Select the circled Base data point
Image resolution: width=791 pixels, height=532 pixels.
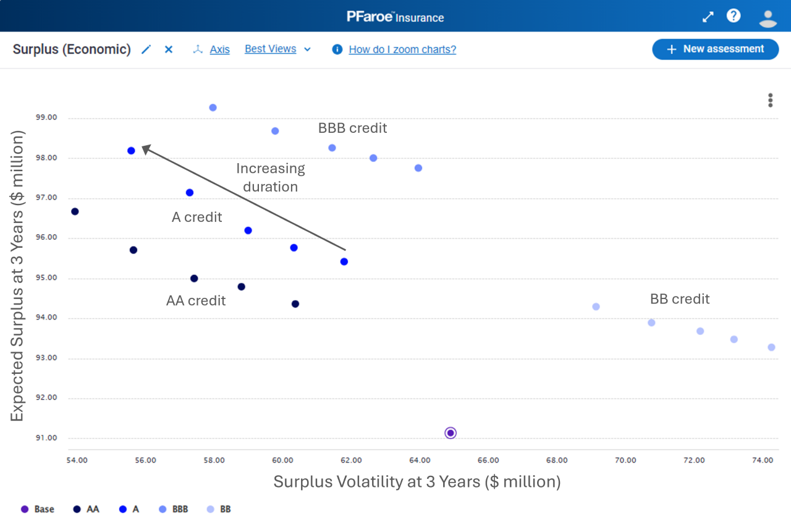tap(450, 433)
